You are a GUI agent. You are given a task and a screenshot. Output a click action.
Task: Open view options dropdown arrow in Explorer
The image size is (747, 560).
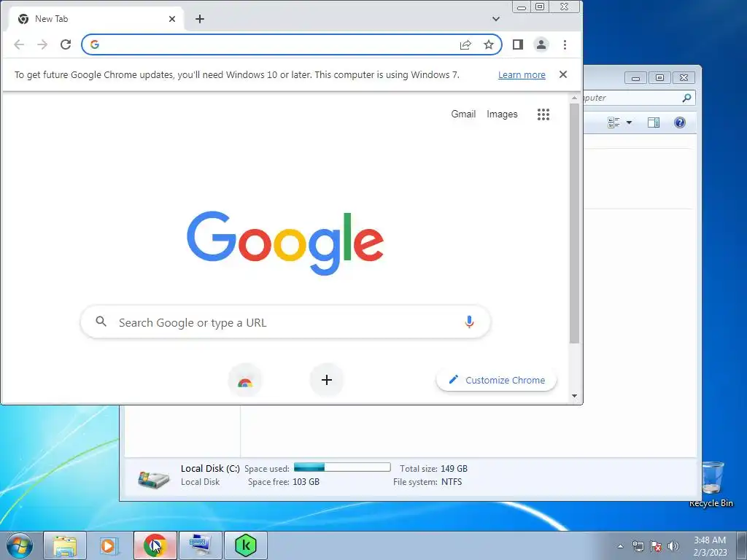629,122
